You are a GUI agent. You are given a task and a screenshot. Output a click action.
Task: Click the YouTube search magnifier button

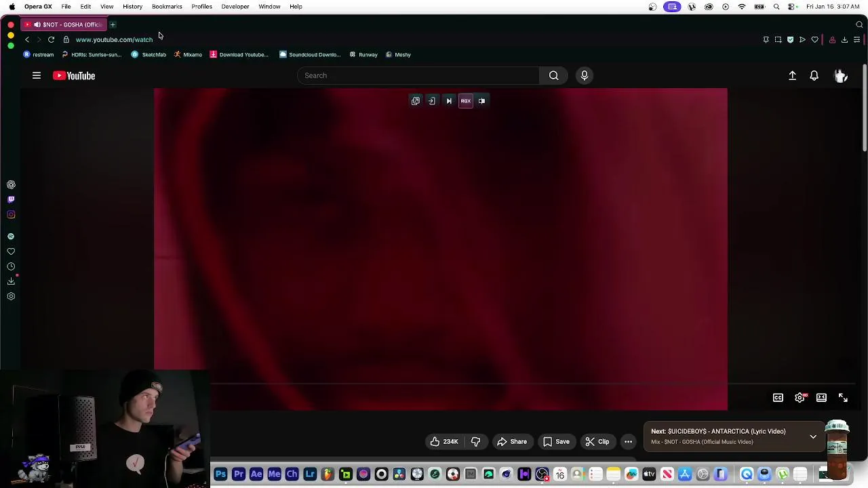coord(554,75)
